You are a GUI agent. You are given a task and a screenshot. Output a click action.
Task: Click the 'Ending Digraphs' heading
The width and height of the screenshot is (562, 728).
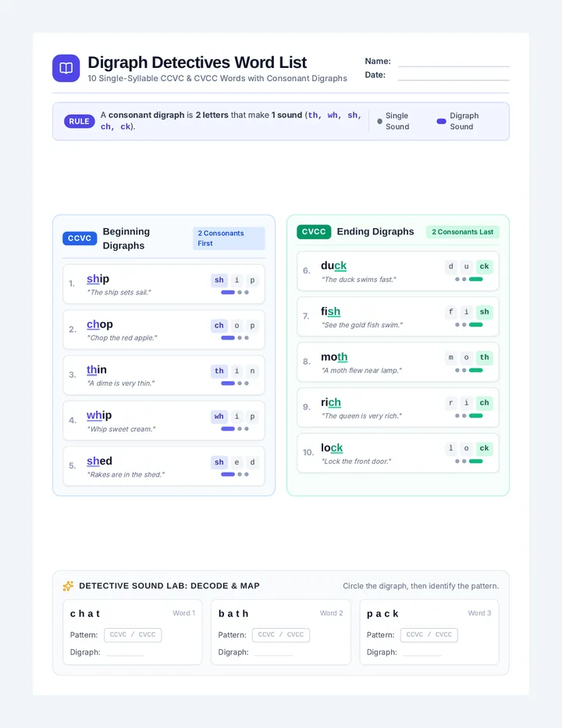375,232
